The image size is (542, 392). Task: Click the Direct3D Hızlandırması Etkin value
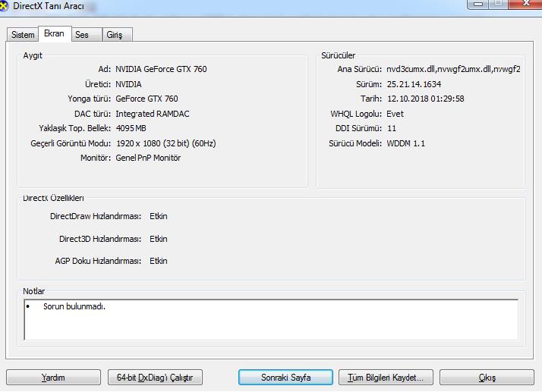(x=159, y=239)
